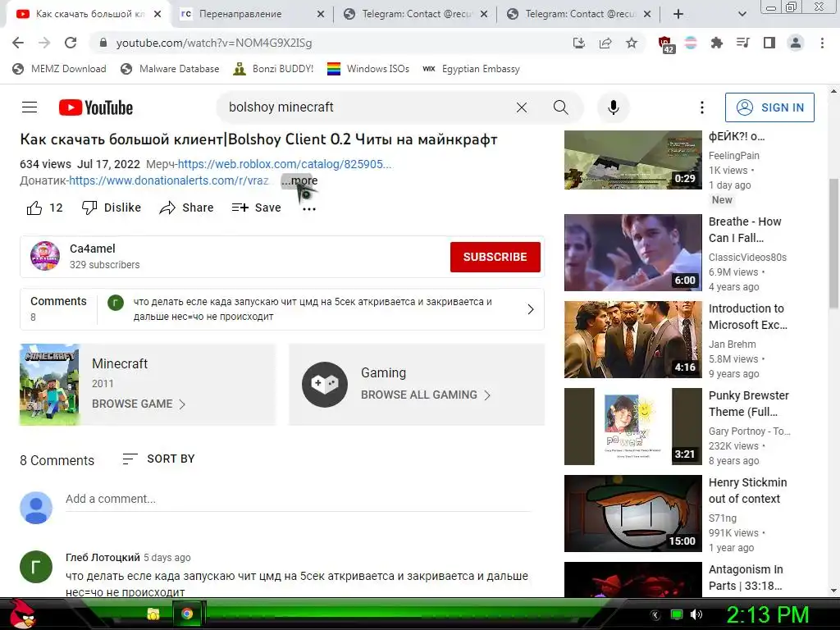Open the web.roblox.com catalog link
Image resolution: width=840 pixels, height=630 pixels.
(x=285, y=164)
